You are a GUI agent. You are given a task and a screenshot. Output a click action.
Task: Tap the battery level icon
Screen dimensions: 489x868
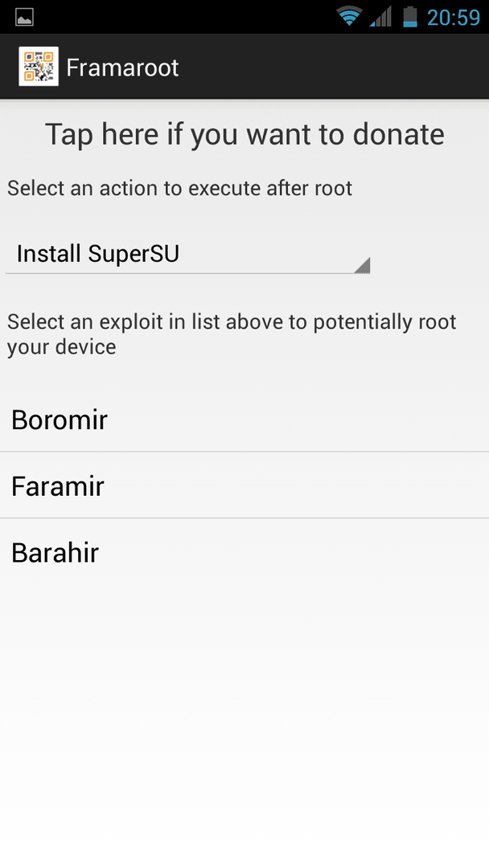(410, 17)
